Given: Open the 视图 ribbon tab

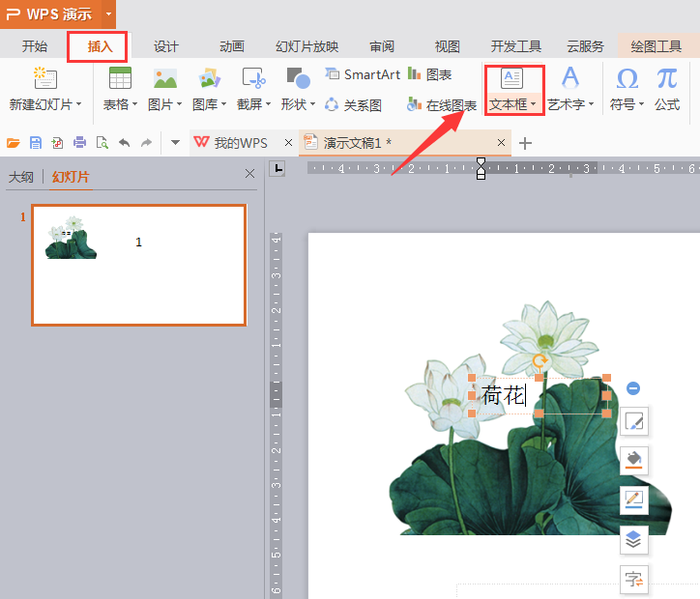Looking at the screenshot, I should tap(447, 46).
